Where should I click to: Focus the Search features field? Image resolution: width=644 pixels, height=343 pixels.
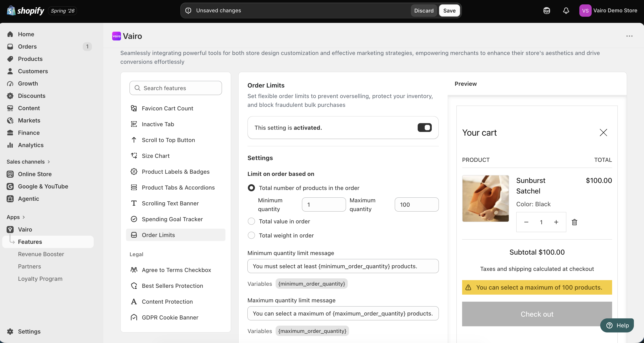176,88
